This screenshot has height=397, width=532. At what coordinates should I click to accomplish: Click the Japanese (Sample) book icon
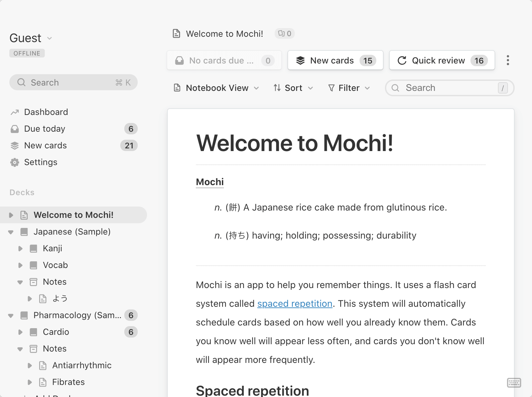tap(24, 232)
